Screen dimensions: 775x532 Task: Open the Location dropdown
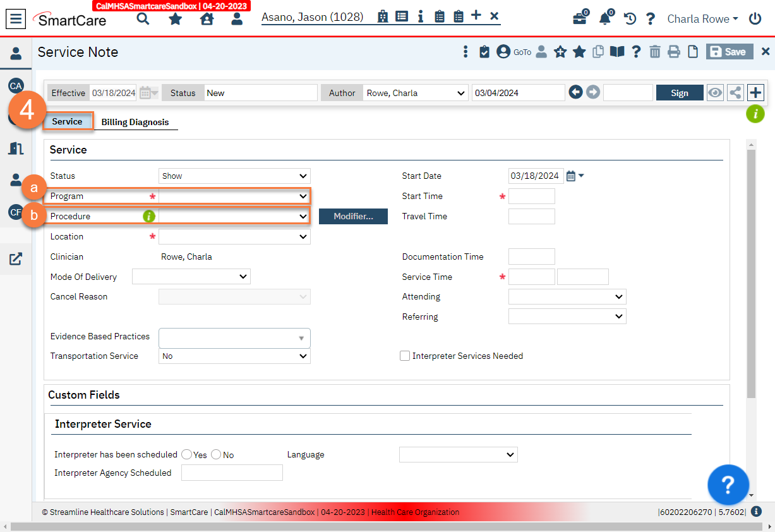234,237
